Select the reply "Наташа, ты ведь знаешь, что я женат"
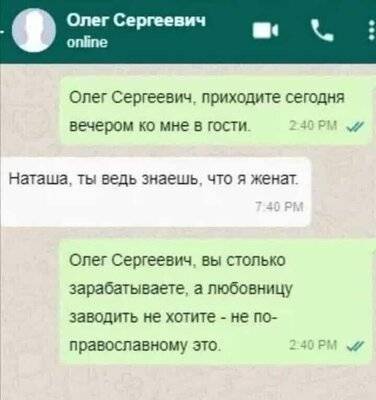Screen dimensions: 376x400 pyautogui.click(x=156, y=192)
